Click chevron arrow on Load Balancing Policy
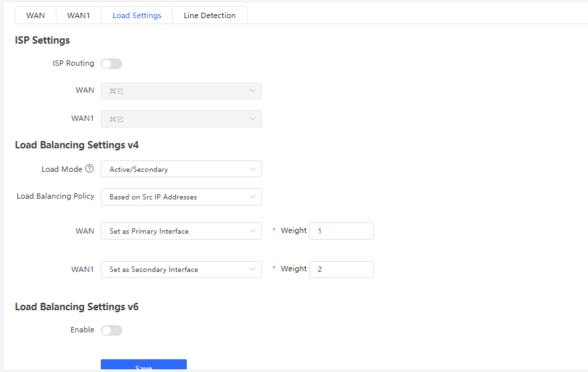588x372 pixels. [253, 197]
